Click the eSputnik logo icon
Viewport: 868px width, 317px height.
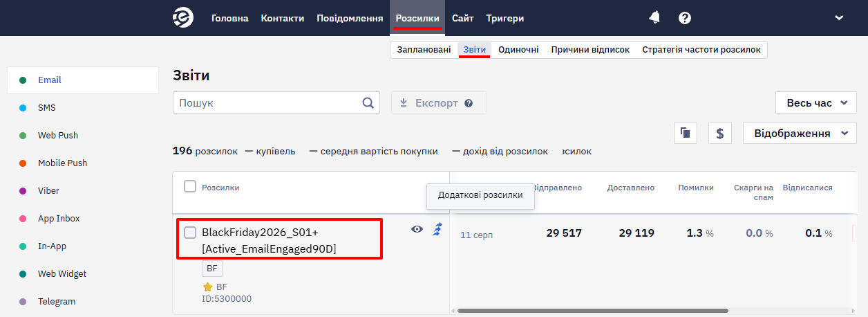183,18
